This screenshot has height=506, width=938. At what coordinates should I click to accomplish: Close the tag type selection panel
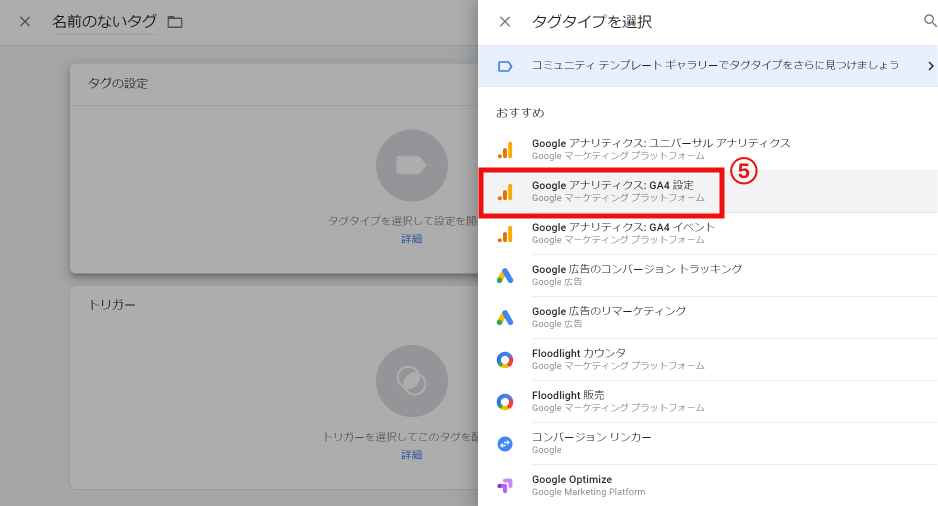click(x=505, y=22)
